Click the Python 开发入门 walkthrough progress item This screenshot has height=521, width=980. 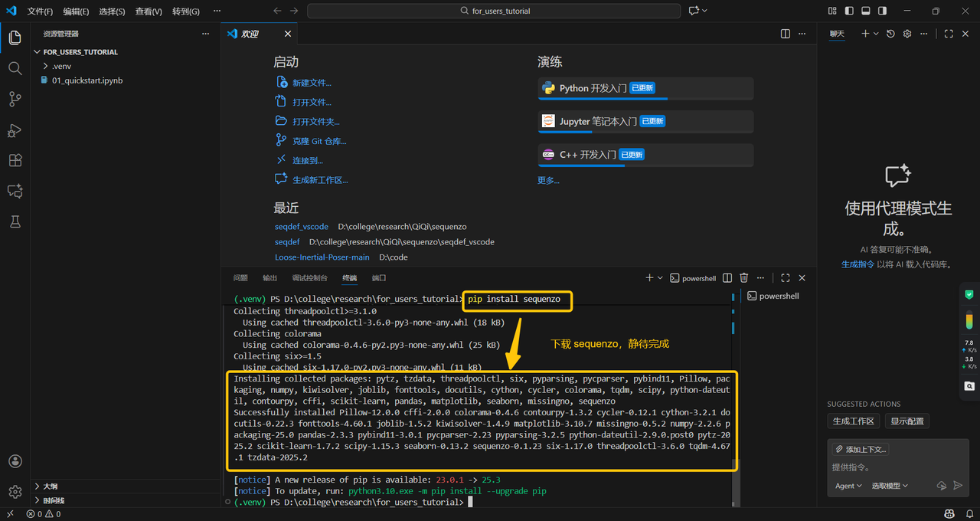pos(645,88)
